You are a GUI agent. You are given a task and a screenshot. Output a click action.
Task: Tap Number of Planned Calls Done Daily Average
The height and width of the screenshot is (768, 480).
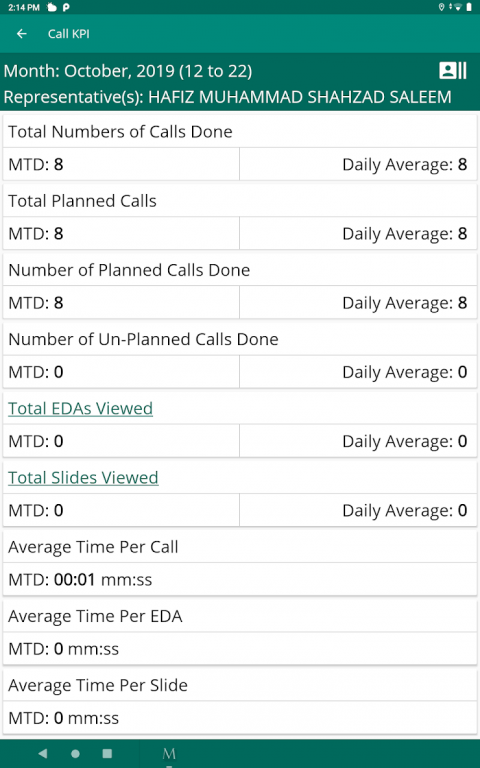405,303
